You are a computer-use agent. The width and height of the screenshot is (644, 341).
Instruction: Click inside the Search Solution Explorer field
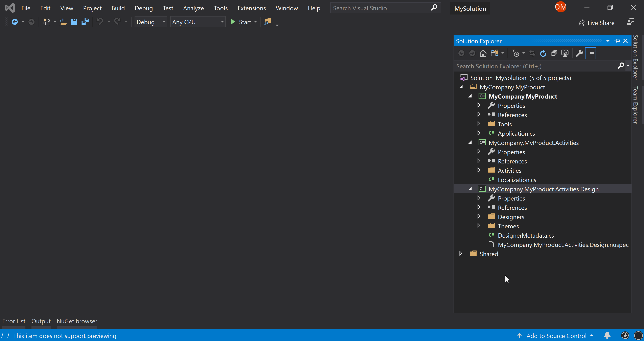[x=525, y=66]
